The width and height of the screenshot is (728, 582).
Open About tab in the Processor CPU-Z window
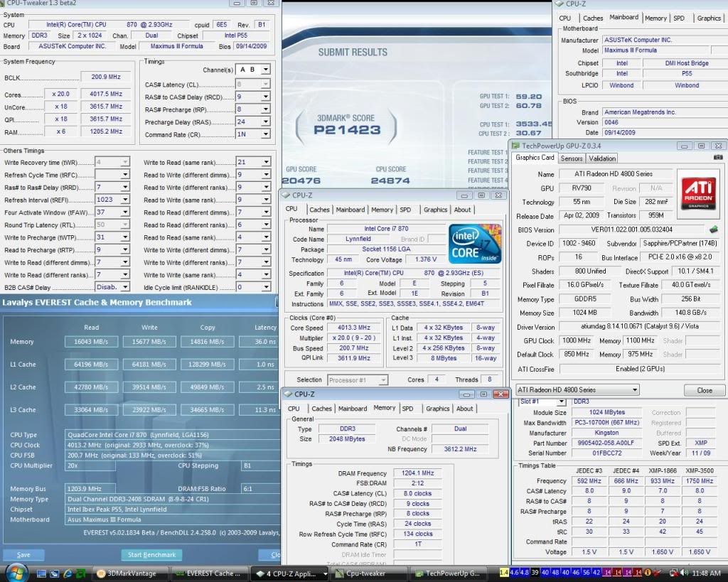point(462,210)
